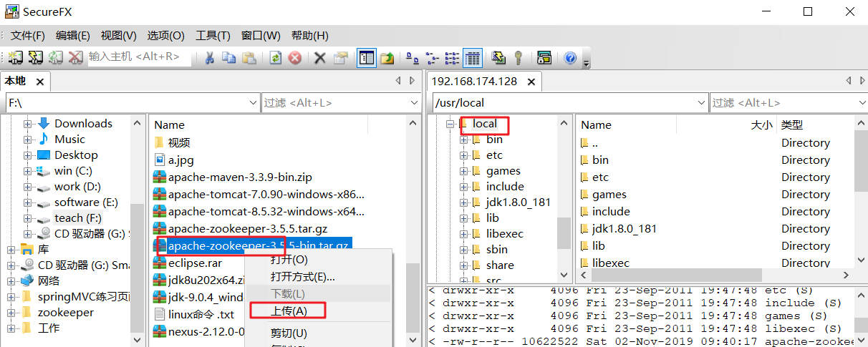Screen dimensions: 868x347
Task: Open the 工具(T) menu
Action: coord(213,35)
